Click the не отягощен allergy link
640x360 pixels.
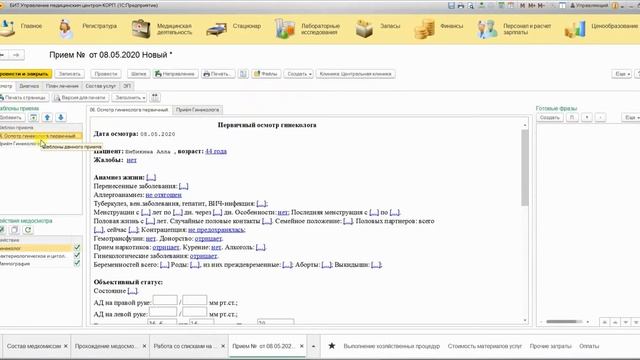tap(163, 195)
